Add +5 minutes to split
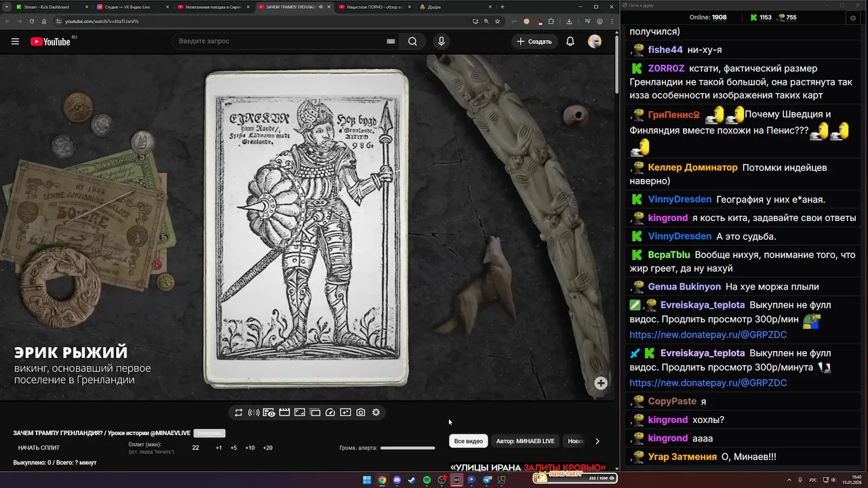This screenshot has height=488, width=868. (x=233, y=448)
